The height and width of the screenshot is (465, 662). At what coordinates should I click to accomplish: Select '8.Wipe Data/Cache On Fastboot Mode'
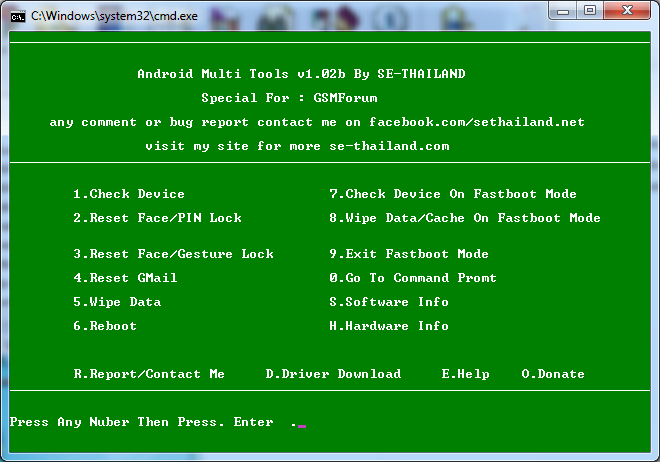click(465, 218)
